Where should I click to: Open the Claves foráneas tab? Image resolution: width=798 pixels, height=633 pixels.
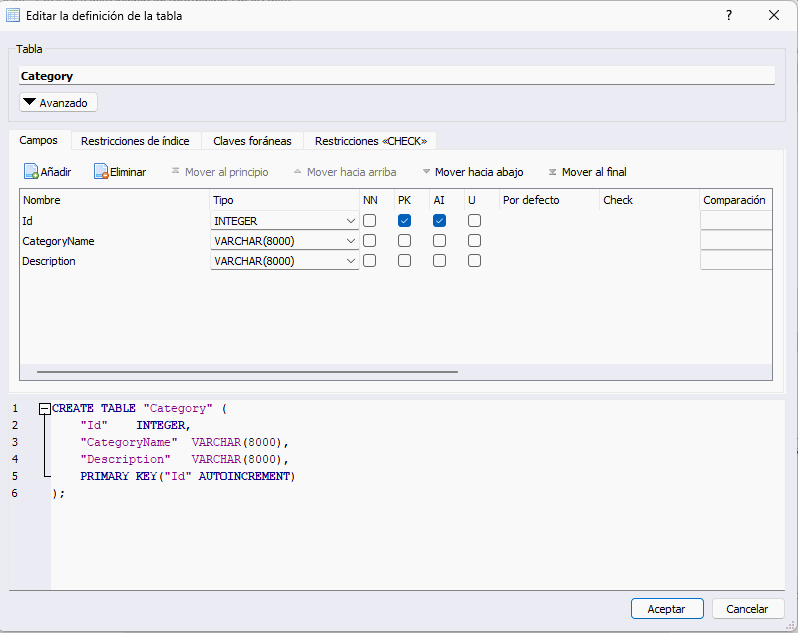[252, 141]
